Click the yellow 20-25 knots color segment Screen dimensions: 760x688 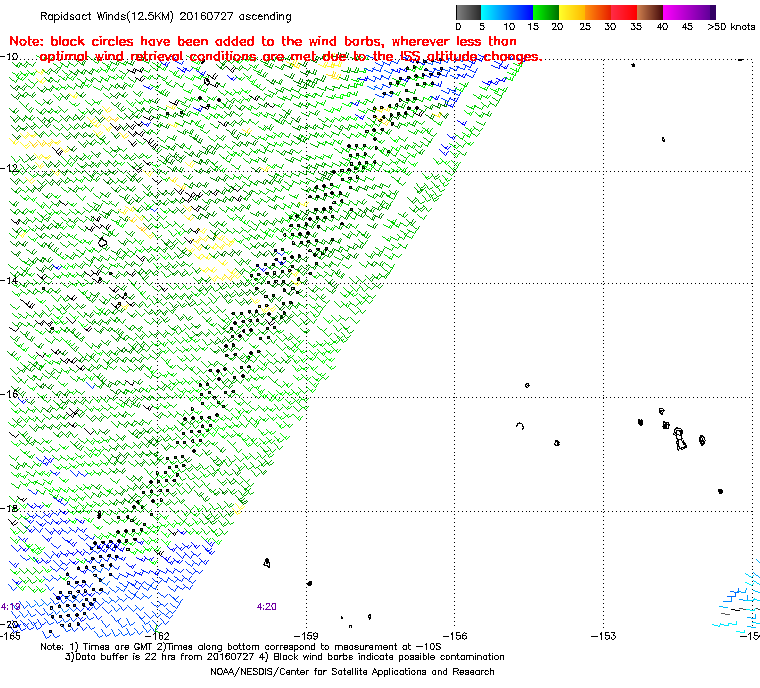pos(572,12)
